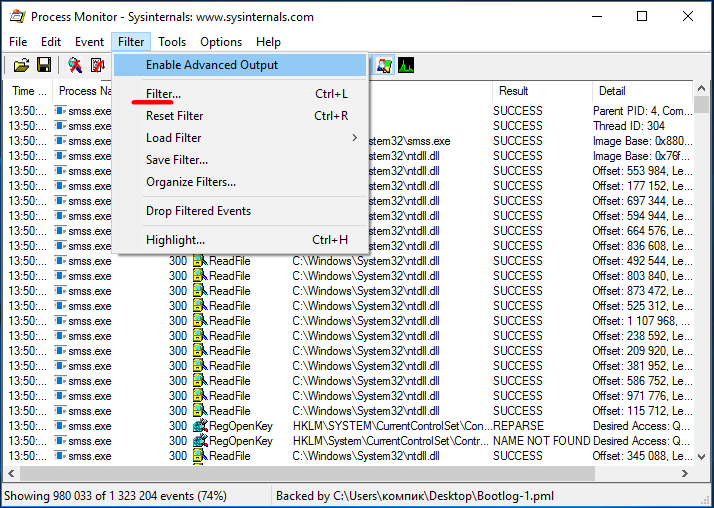
Task: Sort by the Result column header
Action: tap(542, 91)
